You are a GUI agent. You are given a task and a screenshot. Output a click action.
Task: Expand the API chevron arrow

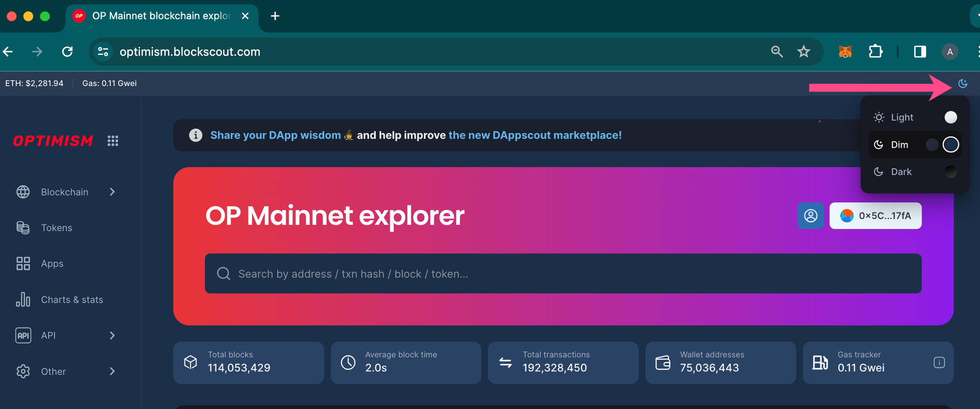pos(112,336)
